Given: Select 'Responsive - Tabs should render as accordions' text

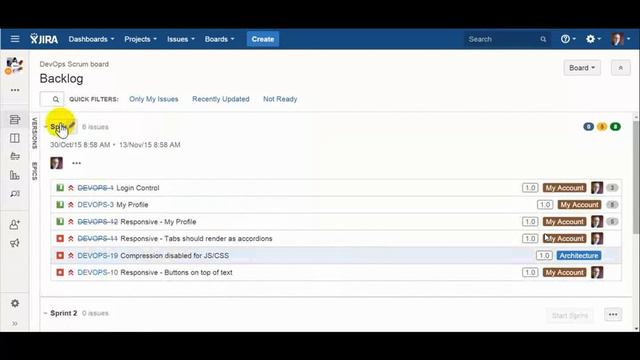Looking at the screenshot, I should point(196,238).
